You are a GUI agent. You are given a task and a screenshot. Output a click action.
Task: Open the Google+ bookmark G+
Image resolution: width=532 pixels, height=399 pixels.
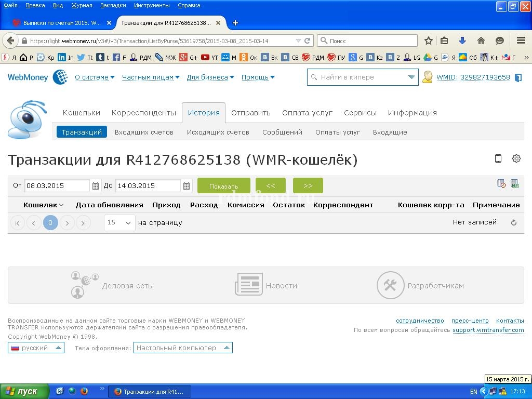(188, 57)
